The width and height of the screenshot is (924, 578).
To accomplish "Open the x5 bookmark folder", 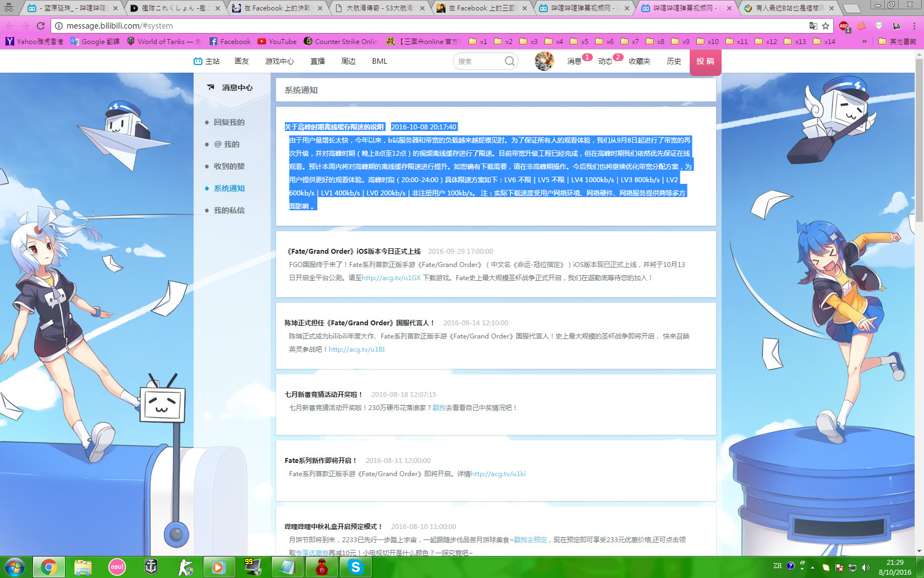I will click(579, 41).
